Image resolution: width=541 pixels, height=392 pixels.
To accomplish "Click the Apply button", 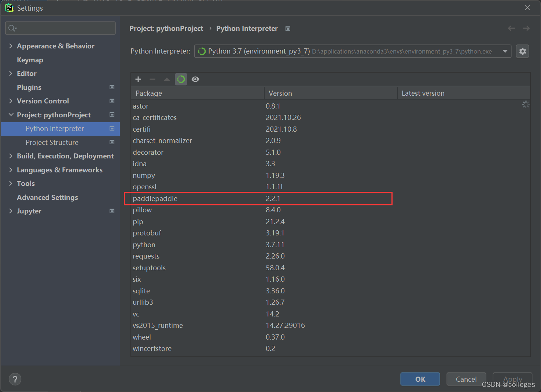I will tap(512, 379).
